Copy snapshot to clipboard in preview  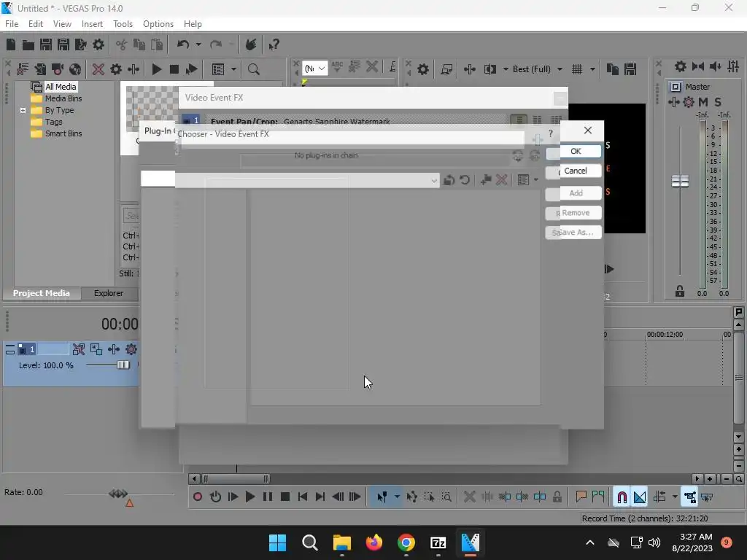click(613, 69)
